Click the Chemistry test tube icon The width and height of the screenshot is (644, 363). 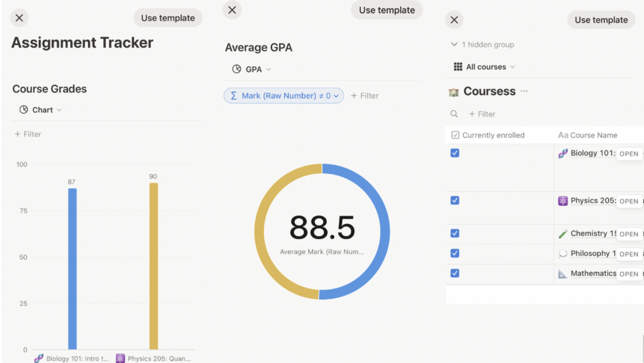pos(563,234)
